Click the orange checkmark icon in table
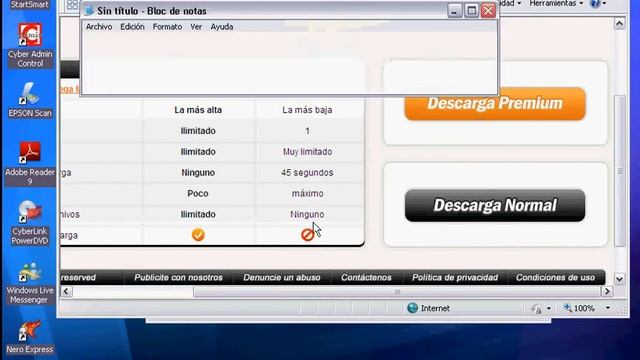Screen dimensions: 640x360 tap(198, 235)
